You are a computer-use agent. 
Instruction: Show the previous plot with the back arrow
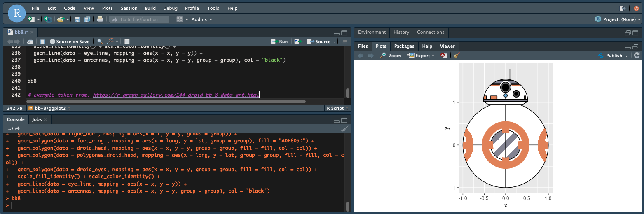[x=361, y=56]
